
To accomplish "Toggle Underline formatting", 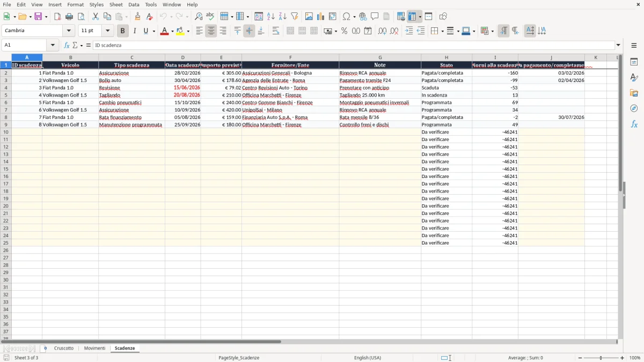I will (x=145, y=31).
